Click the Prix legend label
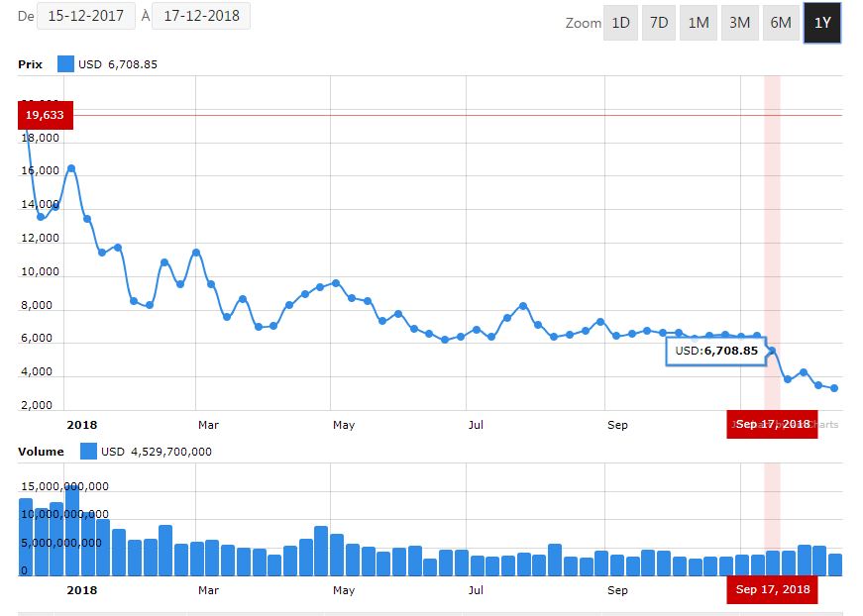The width and height of the screenshot is (863, 616). [x=30, y=64]
